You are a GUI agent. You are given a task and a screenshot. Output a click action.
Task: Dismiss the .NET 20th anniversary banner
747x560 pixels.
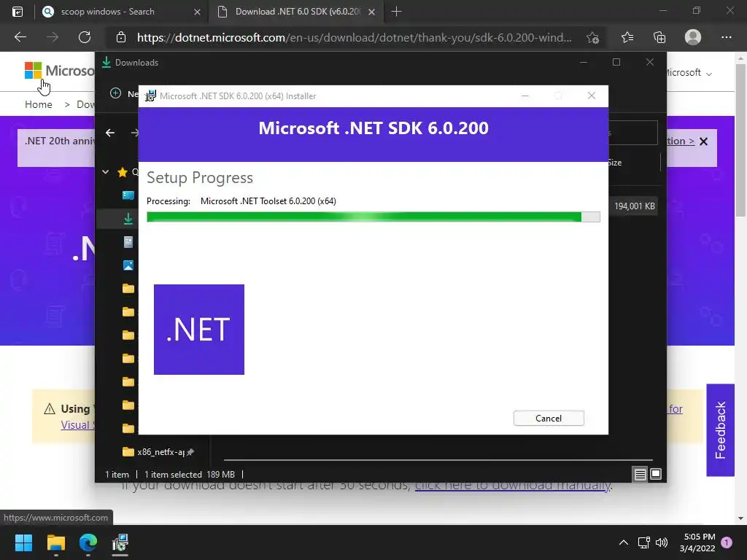(x=704, y=141)
